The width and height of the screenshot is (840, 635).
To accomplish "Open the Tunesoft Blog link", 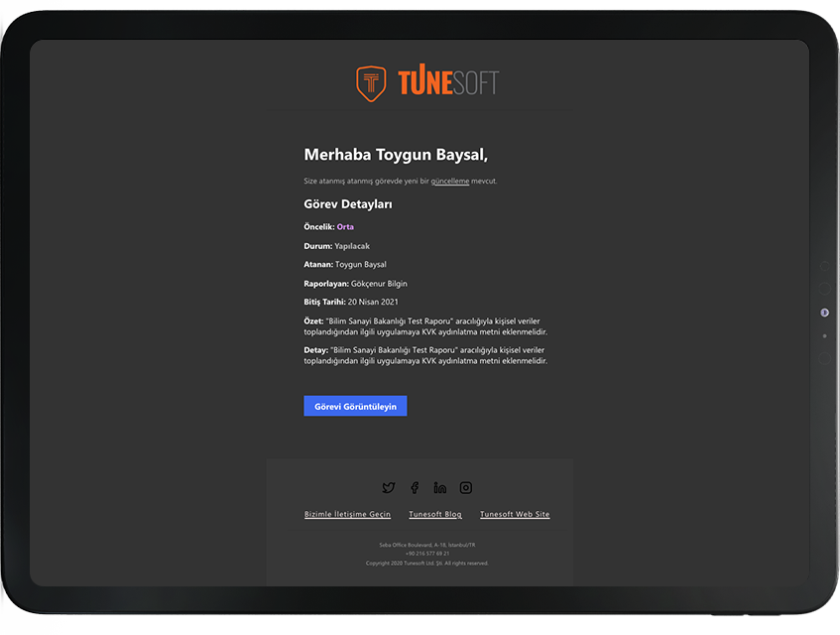I will [x=435, y=514].
